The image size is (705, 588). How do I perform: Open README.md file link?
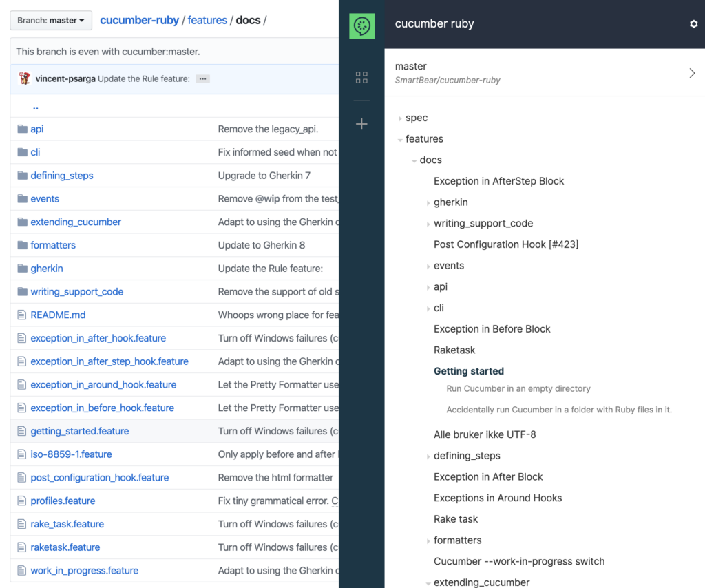pyautogui.click(x=58, y=315)
